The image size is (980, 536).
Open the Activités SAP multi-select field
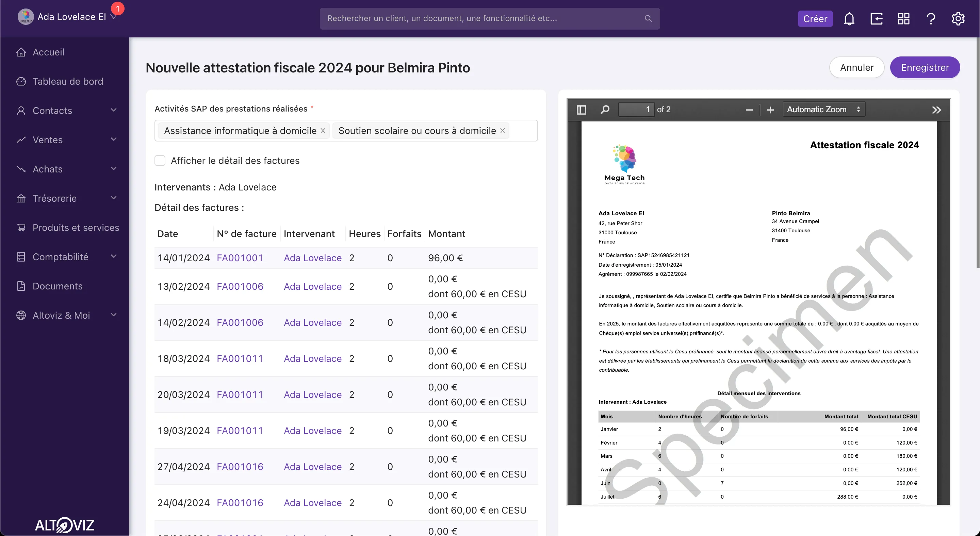tap(346, 131)
